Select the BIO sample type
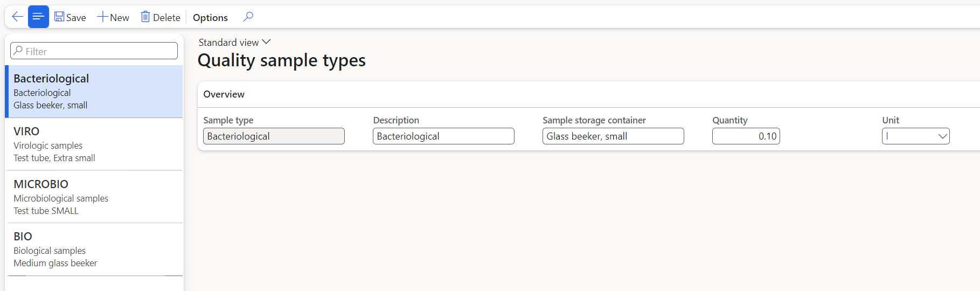This screenshot has width=980, height=291. point(94,250)
